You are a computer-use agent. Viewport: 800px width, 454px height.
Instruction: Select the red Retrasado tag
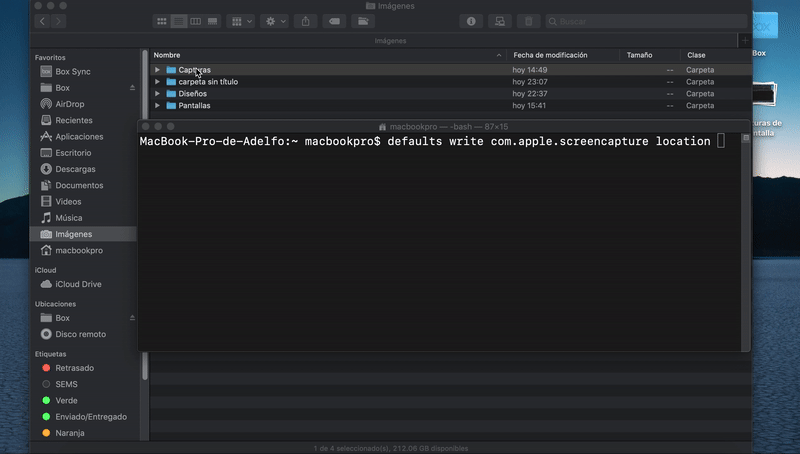click(74, 368)
